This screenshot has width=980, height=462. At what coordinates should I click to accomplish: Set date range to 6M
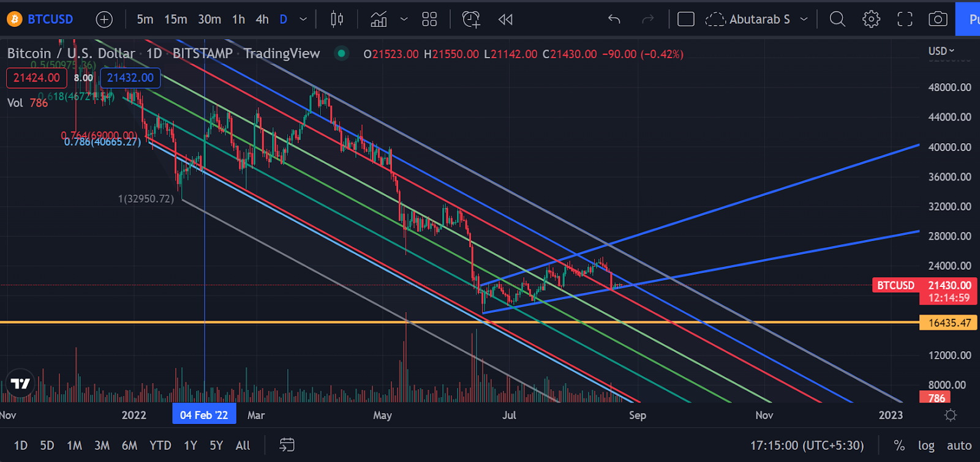click(x=130, y=445)
